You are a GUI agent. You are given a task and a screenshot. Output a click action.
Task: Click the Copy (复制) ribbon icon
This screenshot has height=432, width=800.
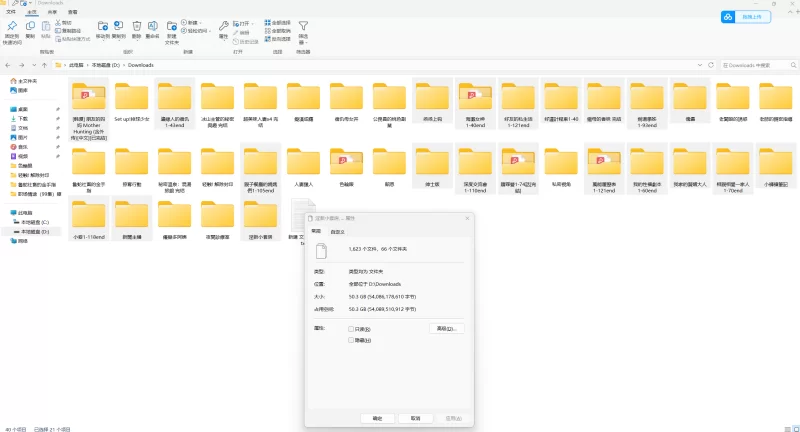[30, 26]
